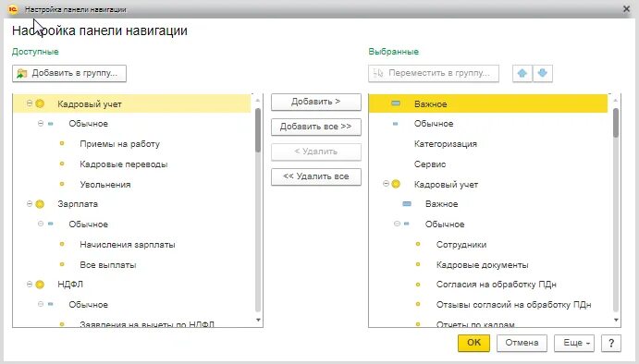Select Увольнения item
639x364 pixels.
coord(105,185)
